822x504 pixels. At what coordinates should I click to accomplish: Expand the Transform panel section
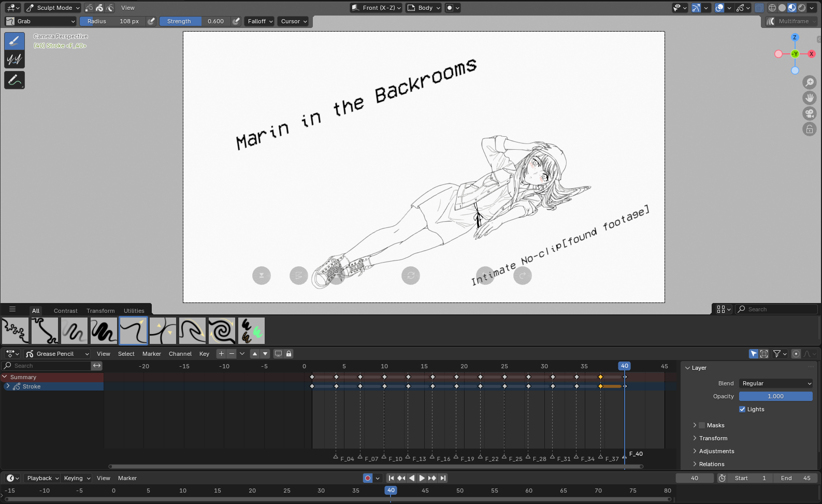tap(713, 438)
